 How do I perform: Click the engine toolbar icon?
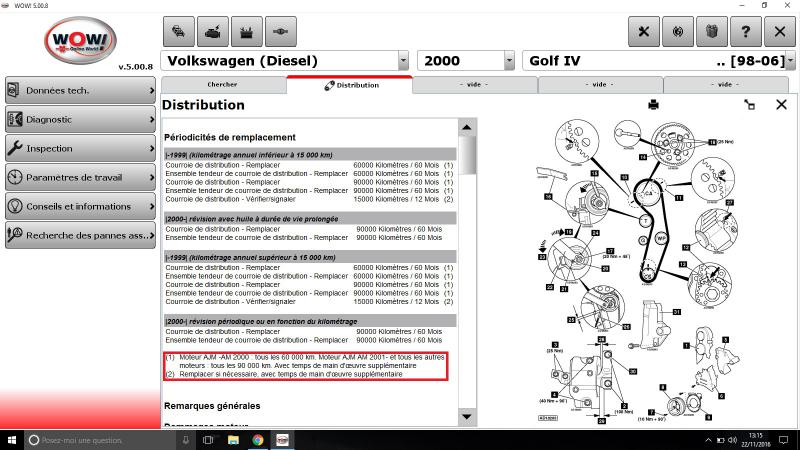pos(213,32)
